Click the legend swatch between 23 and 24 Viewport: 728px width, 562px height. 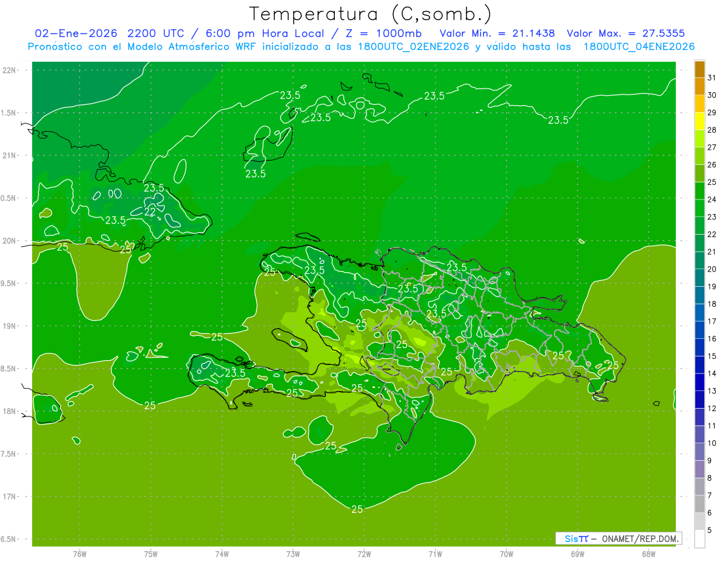click(x=699, y=208)
